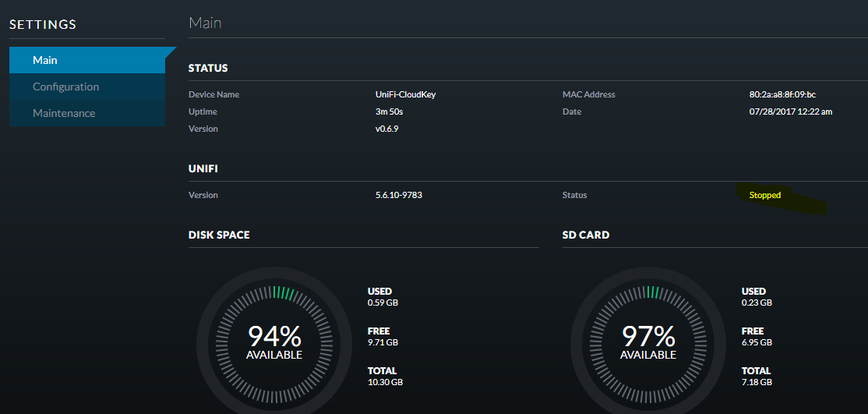The height and width of the screenshot is (414, 868).
Task: Select the MAC address 80:2a:a8:8f:09:bc
Action: tap(782, 94)
